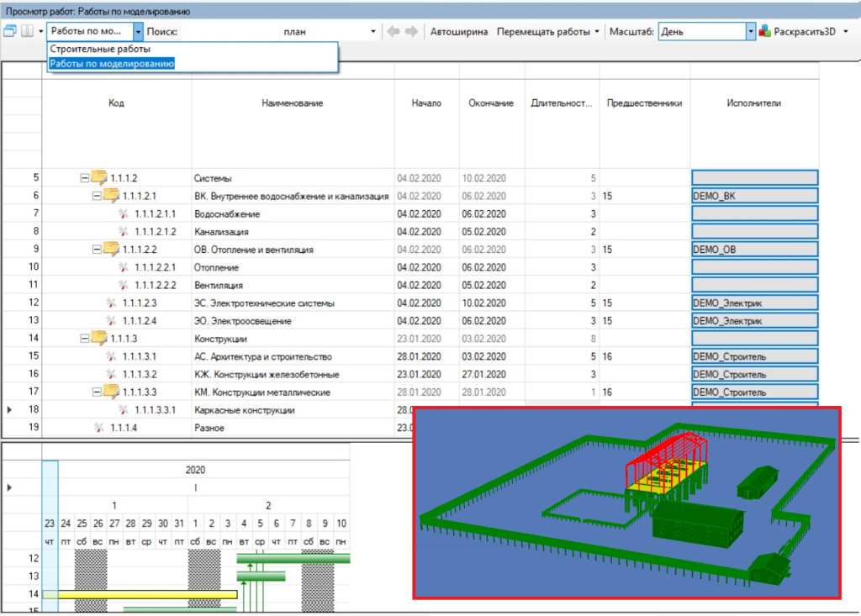Screen dimensions: 861x616
Task: Click the DEMO_ВК executor cell
Action: (754, 196)
